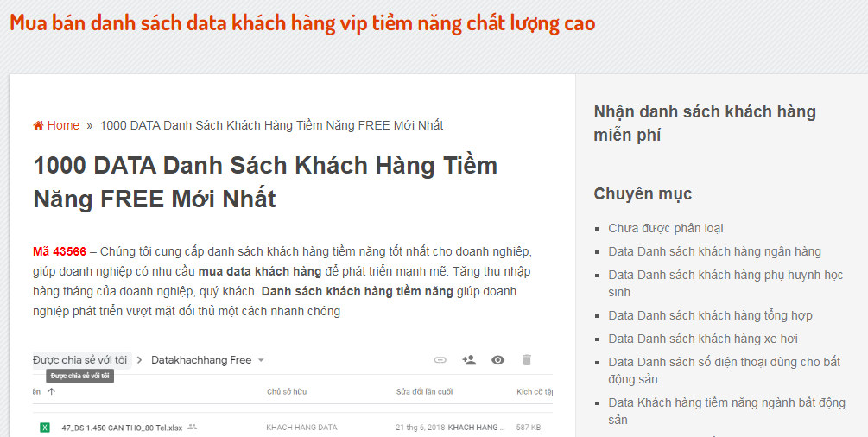
Task: Click the green Excel file icon
Action: 44,427
